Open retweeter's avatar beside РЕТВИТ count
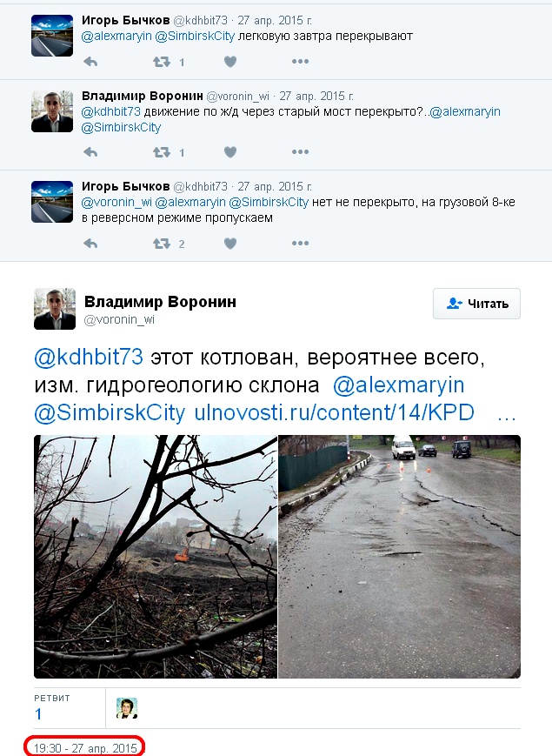The width and height of the screenshot is (552, 756). click(127, 708)
